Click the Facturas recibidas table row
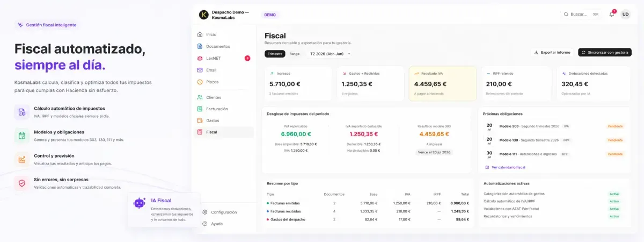This screenshot has height=242, width=644. pos(368,211)
